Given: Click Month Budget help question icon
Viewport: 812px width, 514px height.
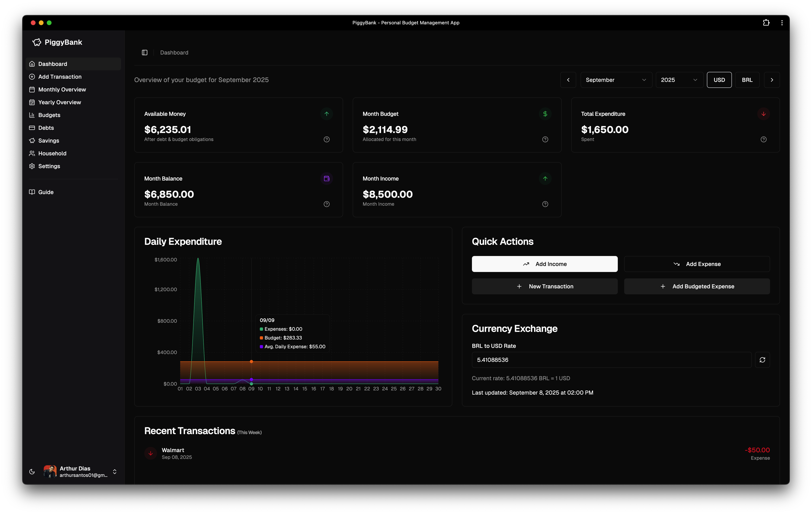Looking at the screenshot, I should 545,140.
